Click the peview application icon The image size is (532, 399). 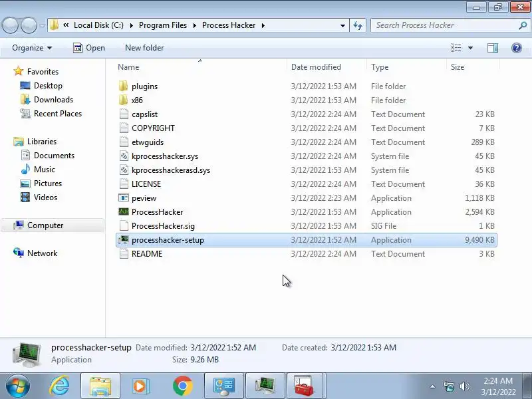[124, 198]
